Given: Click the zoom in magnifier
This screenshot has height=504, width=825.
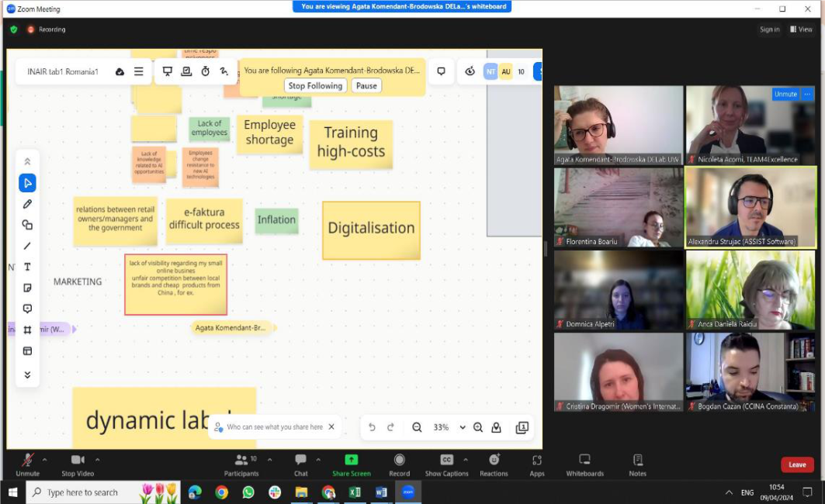Looking at the screenshot, I should [x=478, y=427].
